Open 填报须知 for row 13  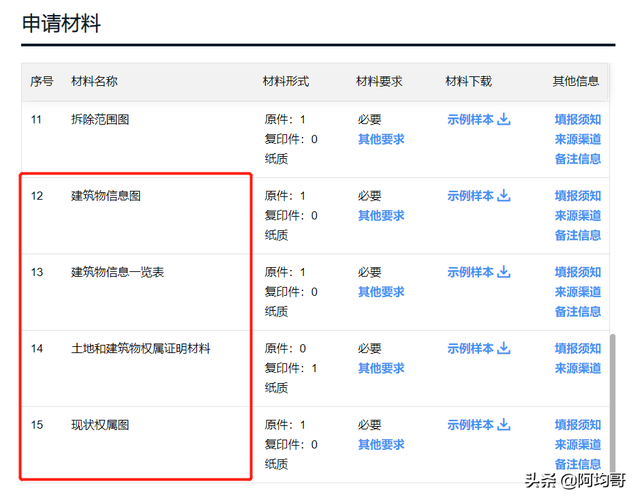pos(578,272)
